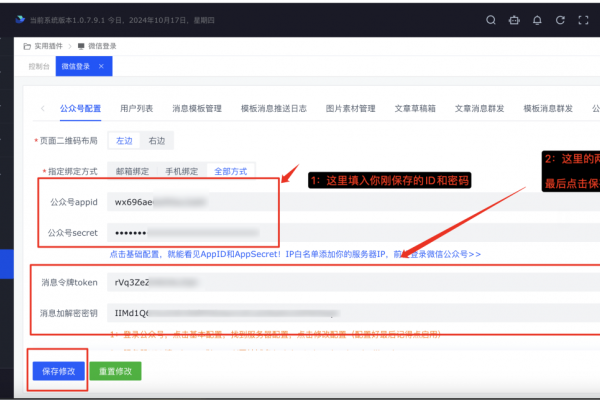Screen dimensions: 600x400
Task: Open 图片素材管理 tab
Action: (x=351, y=109)
